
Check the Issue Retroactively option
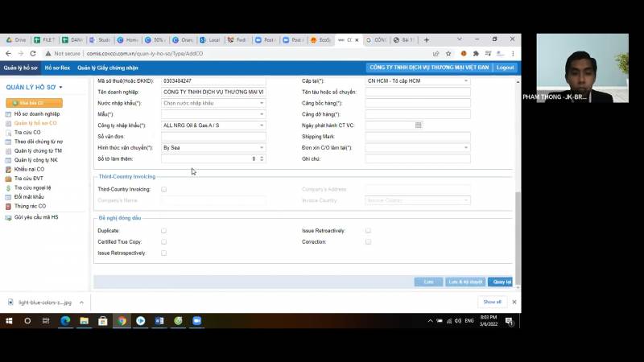pyautogui.click(x=368, y=231)
